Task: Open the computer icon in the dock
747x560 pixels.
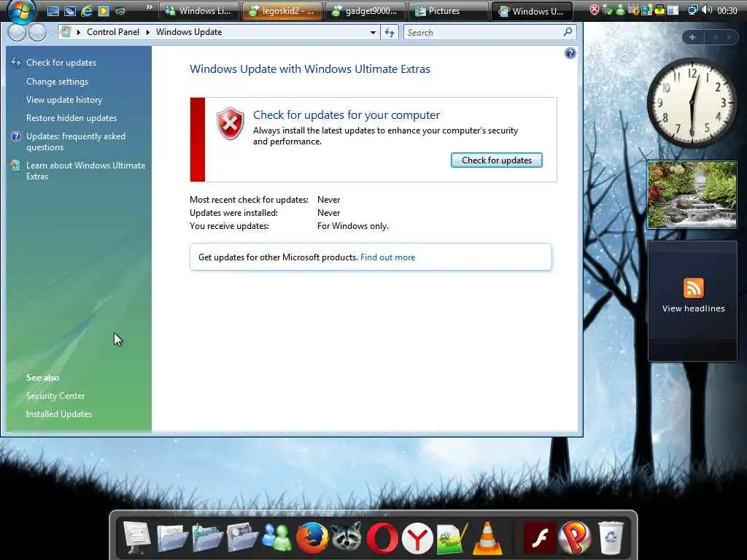Action: pos(136,538)
